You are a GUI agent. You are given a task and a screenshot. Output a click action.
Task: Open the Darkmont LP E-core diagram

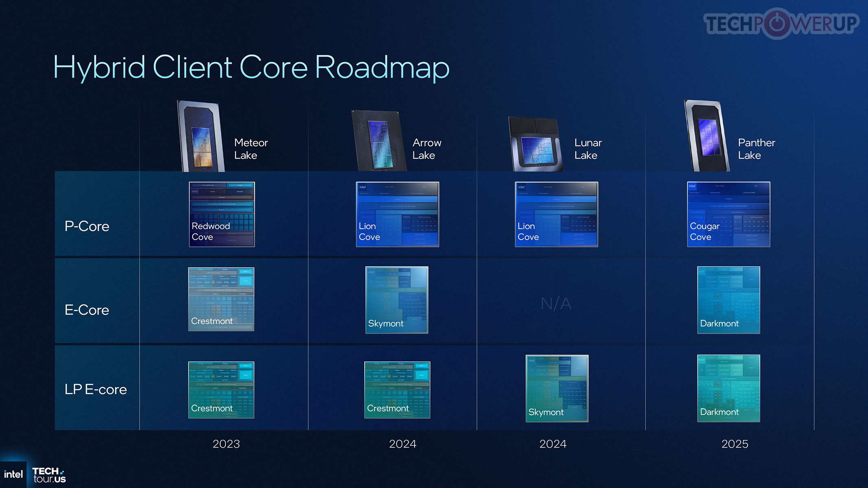(728, 388)
